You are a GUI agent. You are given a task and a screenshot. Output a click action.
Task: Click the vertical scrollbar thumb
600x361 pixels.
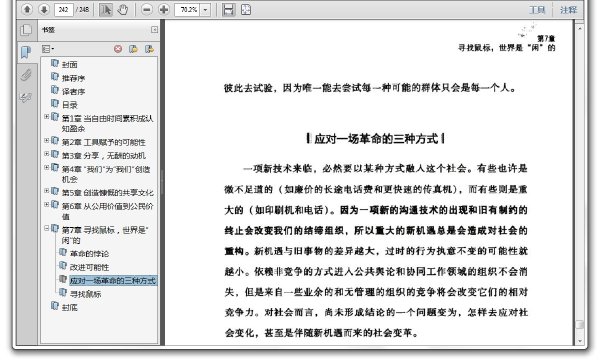(x=580, y=325)
